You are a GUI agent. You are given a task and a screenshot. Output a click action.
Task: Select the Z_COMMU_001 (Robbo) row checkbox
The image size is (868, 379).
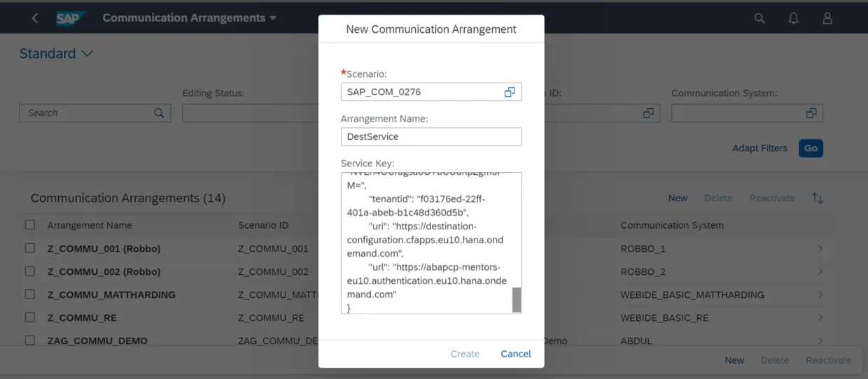point(29,248)
